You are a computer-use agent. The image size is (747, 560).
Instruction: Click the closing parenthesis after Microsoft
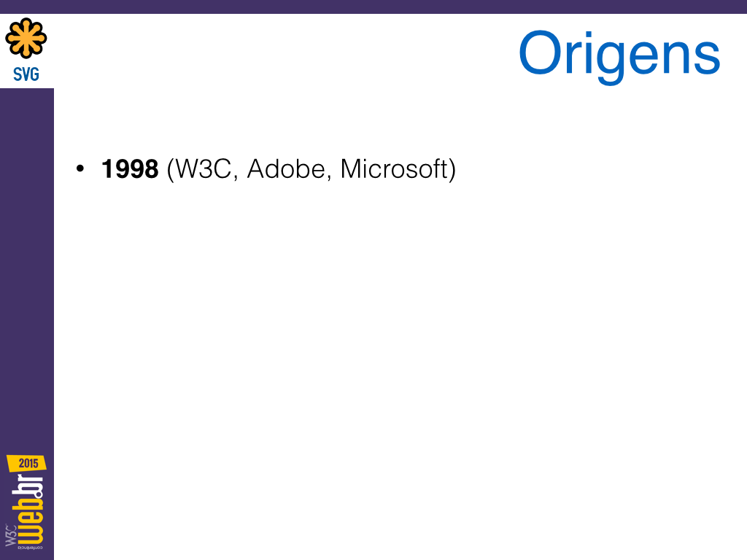pyautogui.click(x=452, y=169)
